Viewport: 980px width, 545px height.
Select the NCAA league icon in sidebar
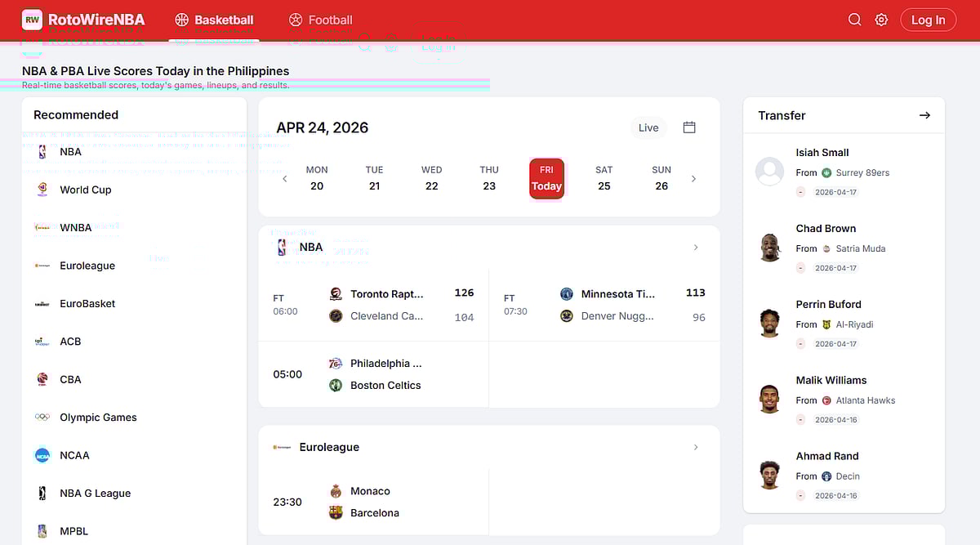point(42,455)
